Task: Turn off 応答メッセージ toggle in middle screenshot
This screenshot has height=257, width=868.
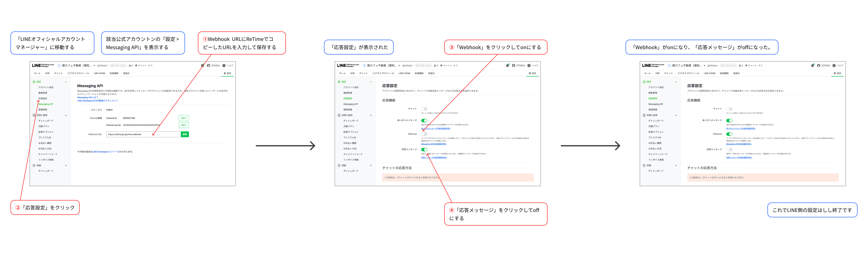Action: 424,149
